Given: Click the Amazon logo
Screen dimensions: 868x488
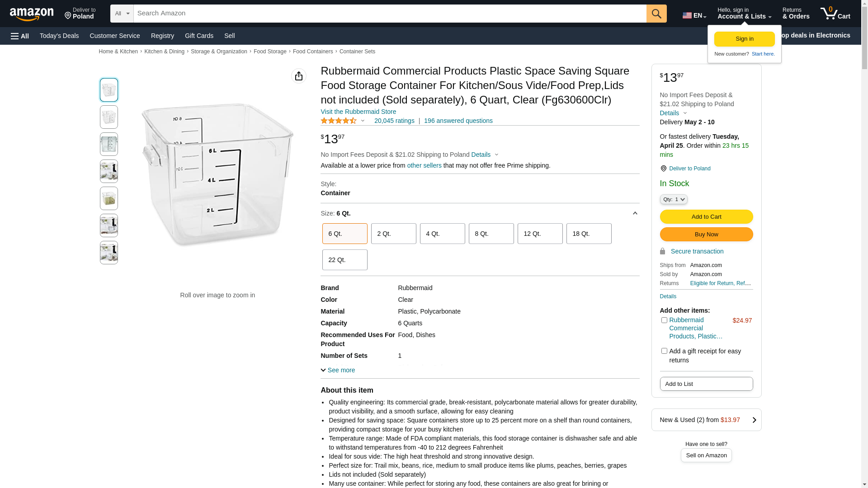Looking at the screenshot, I should [32, 14].
